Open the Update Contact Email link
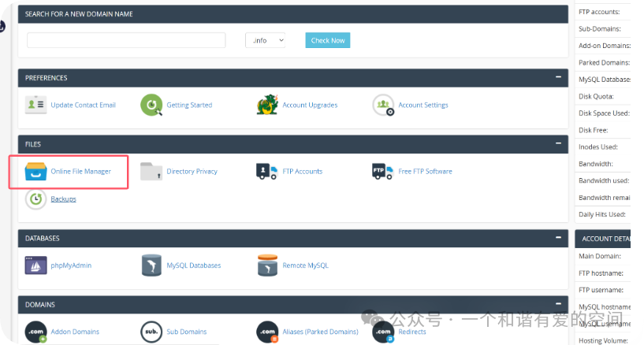This screenshot has width=644, height=345. point(84,105)
